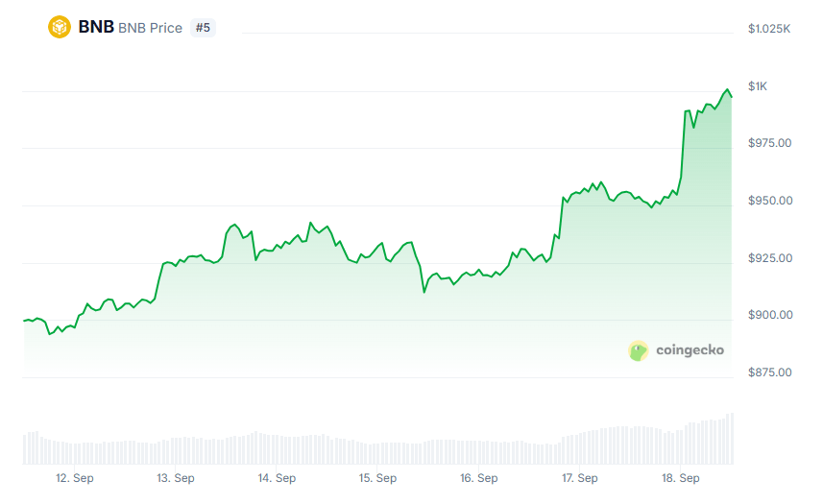Select the 18. Sep date label
Image resolution: width=823 pixels, height=504 pixels.
coord(680,478)
